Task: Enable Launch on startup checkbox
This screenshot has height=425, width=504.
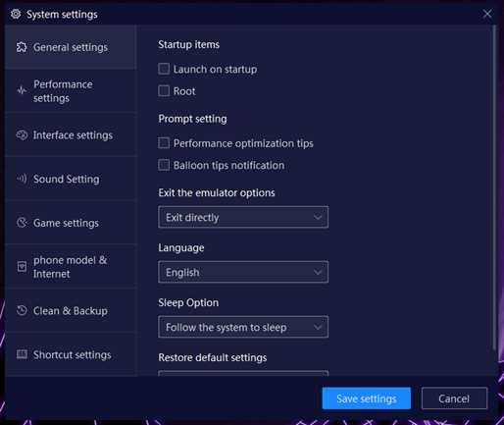Action: tap(164, 69)
